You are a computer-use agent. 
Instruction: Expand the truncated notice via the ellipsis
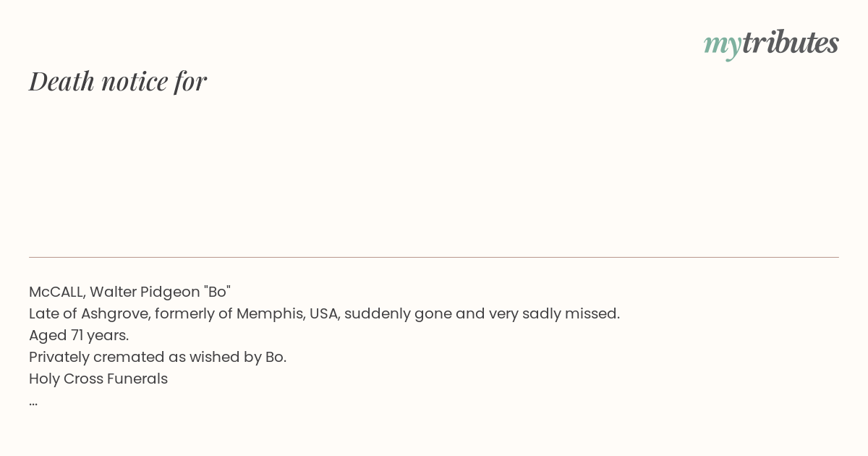[x=33, y=404]
